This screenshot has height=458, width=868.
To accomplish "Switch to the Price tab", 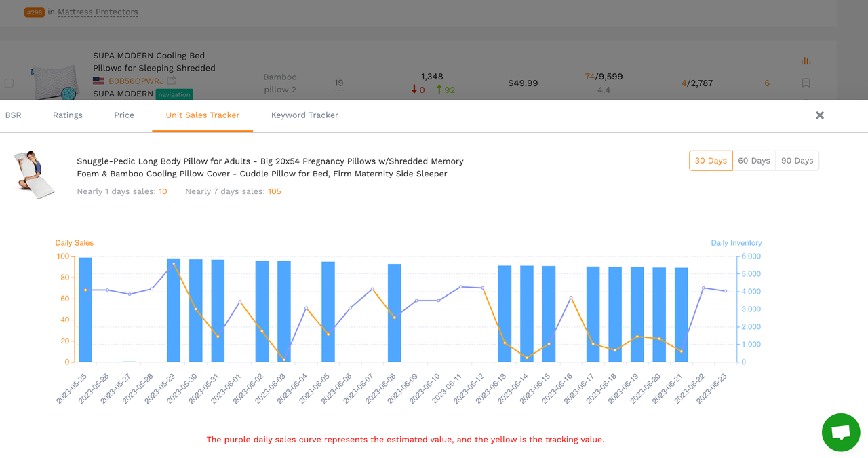I will coord(124,115).
